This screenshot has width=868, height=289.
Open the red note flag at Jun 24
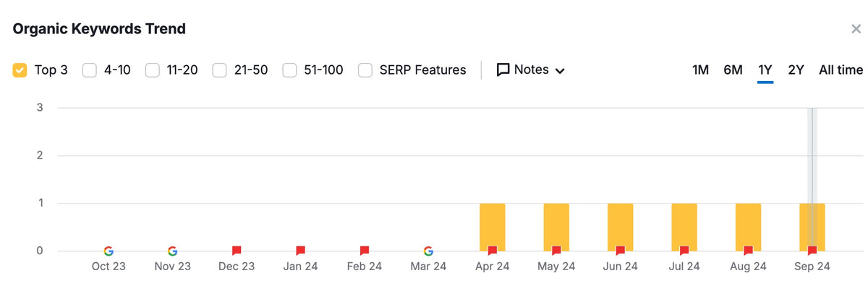[x=620, y=251]
